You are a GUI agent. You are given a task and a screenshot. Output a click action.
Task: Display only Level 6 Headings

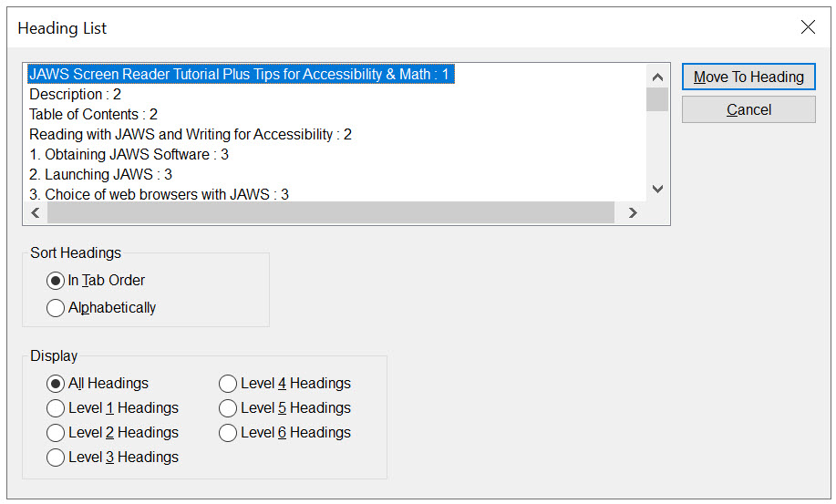284,433
